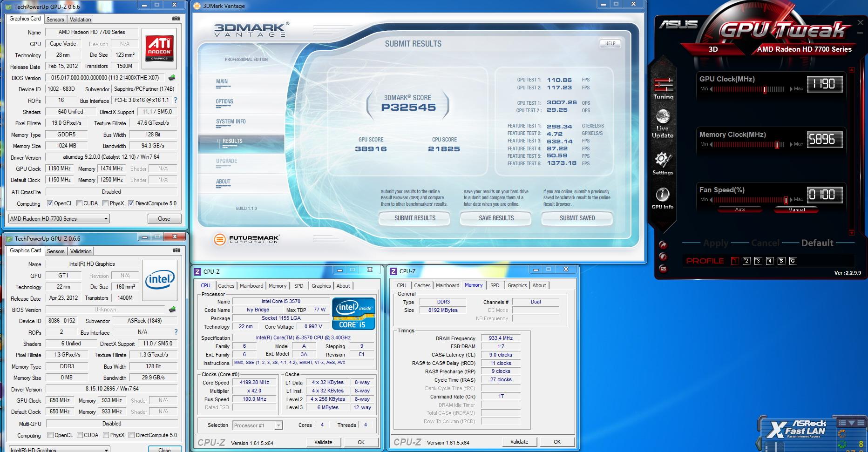Increase GPU Clock with the Max arrow
This screenshot has width=868, height=452.
point(791,89)
